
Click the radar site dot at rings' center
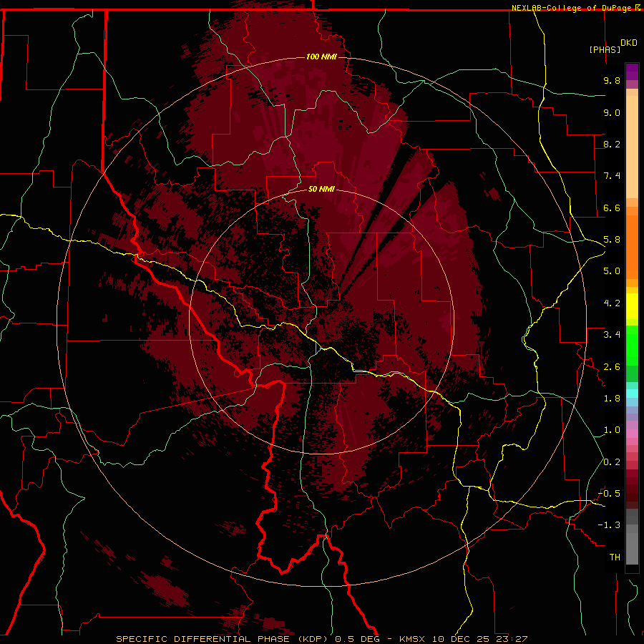pos(321,321)
